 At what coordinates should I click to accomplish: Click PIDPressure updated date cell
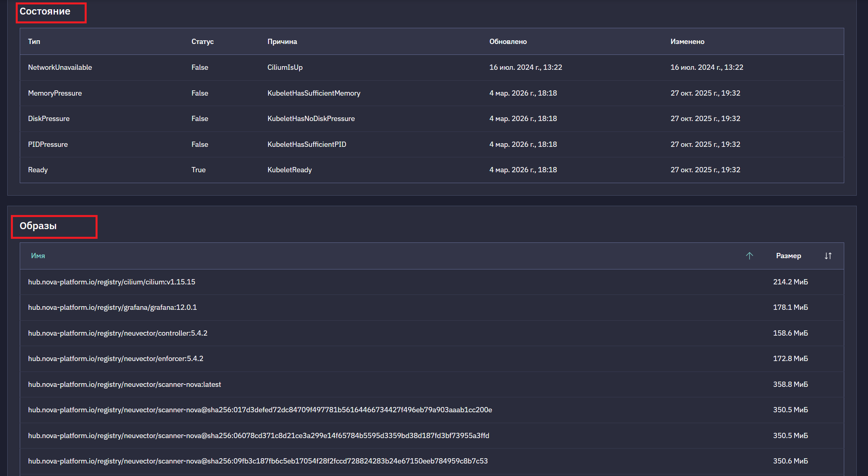[x=523, y=144]
